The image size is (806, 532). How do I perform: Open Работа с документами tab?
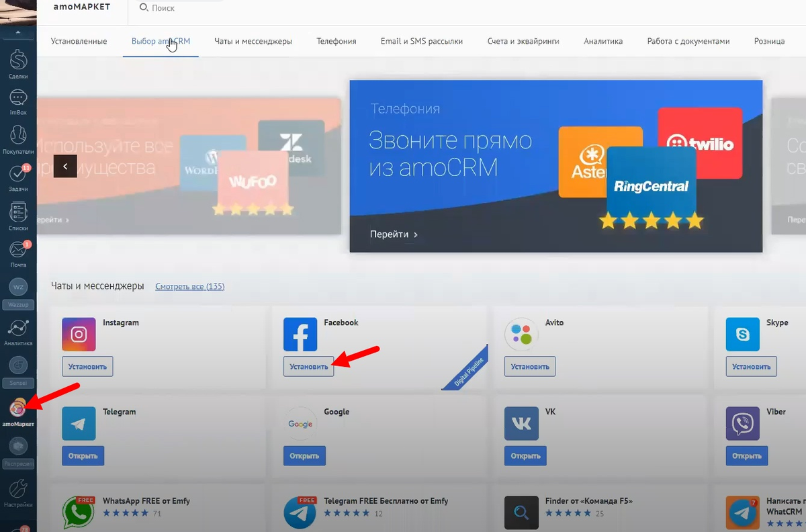(688, 42)
